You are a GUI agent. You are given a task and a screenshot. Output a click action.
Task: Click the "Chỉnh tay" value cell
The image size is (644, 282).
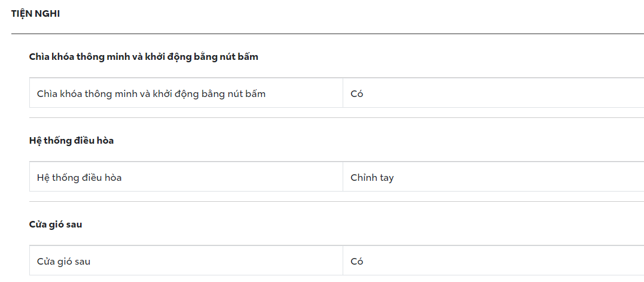click(x=372, y=177)
